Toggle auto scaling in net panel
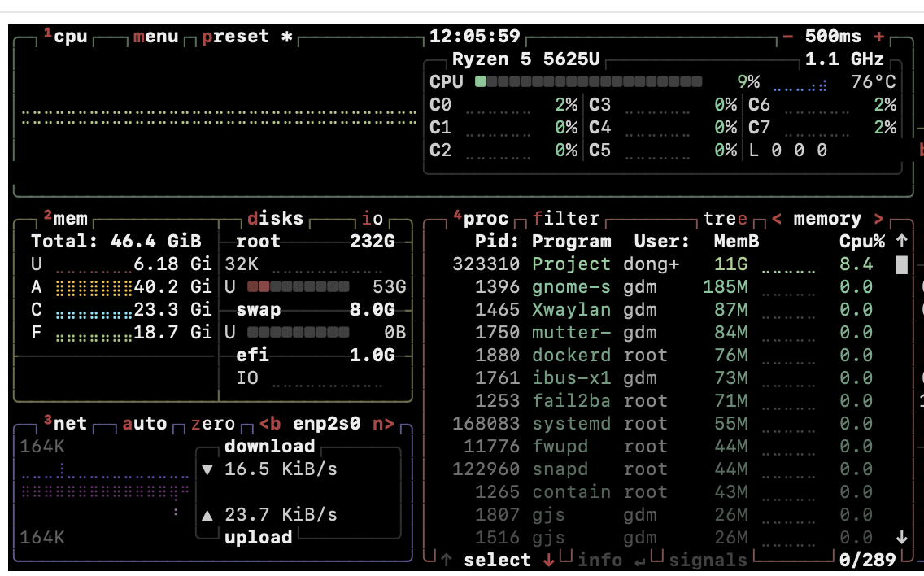The image size is (924, 576). tap(145, 424)
